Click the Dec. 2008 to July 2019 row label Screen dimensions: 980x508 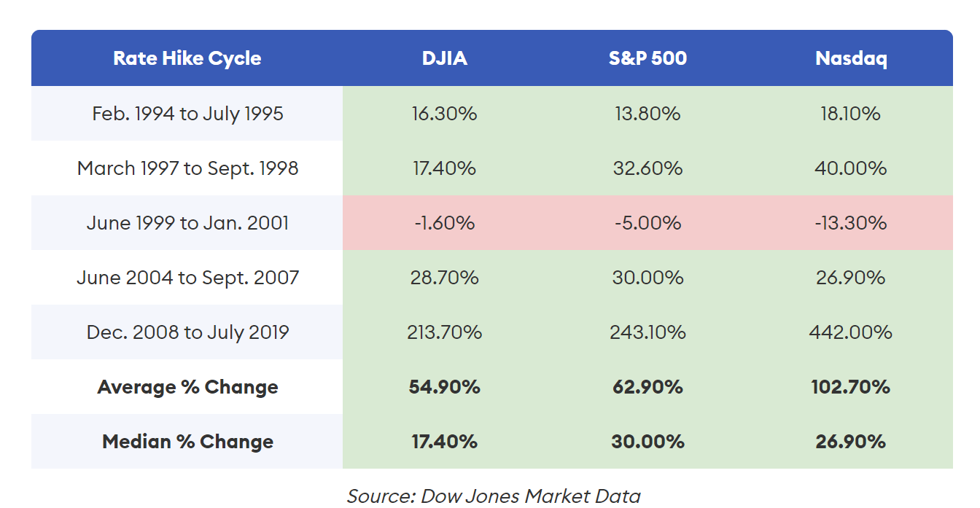[x=187, y=332]
